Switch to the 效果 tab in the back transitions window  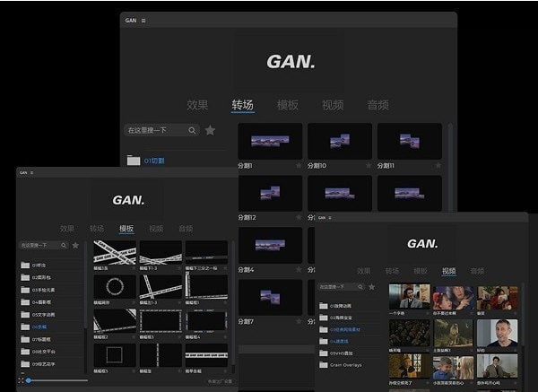(x=197, y=105)
